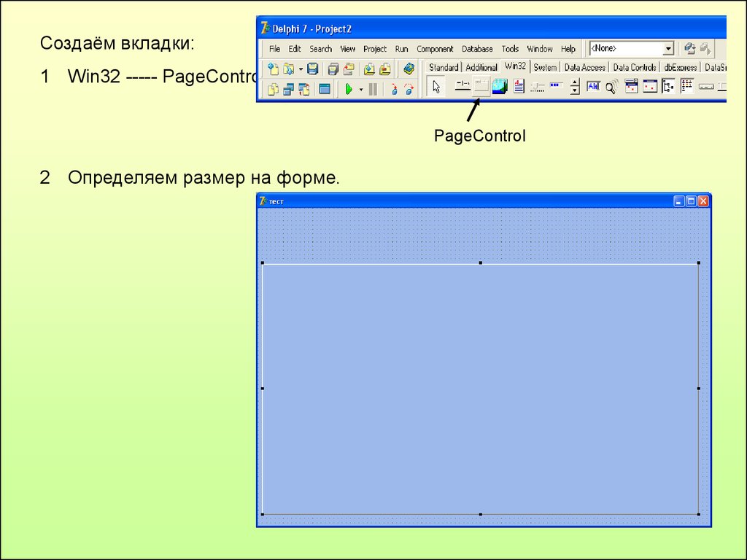Switch to the Standard palette tab

(x=444, y=68)
